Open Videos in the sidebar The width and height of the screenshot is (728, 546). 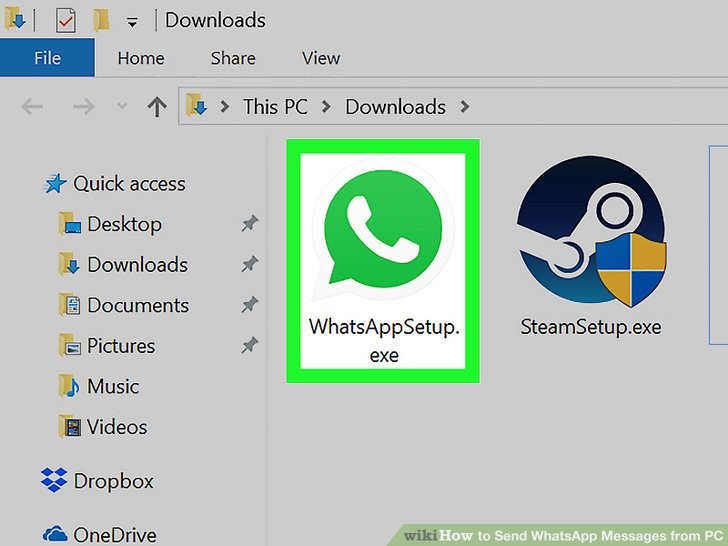pyautogui.click(x=117, y=427)
